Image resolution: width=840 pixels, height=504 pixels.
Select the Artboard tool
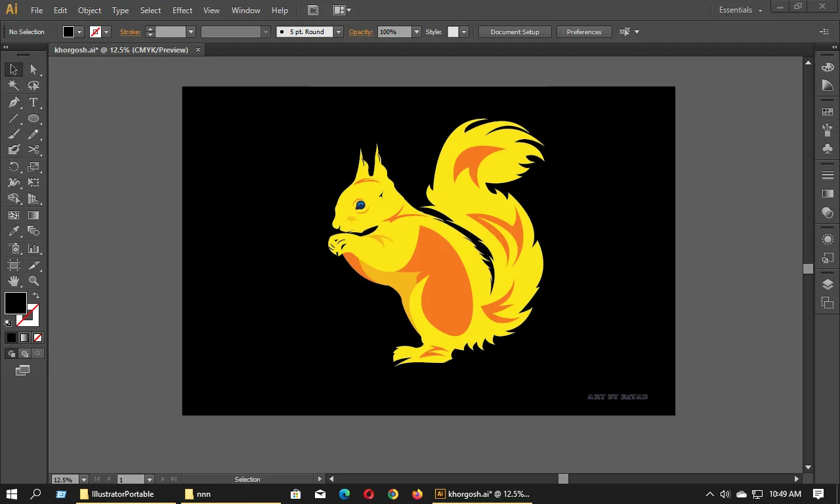click(x=13, y=265)
